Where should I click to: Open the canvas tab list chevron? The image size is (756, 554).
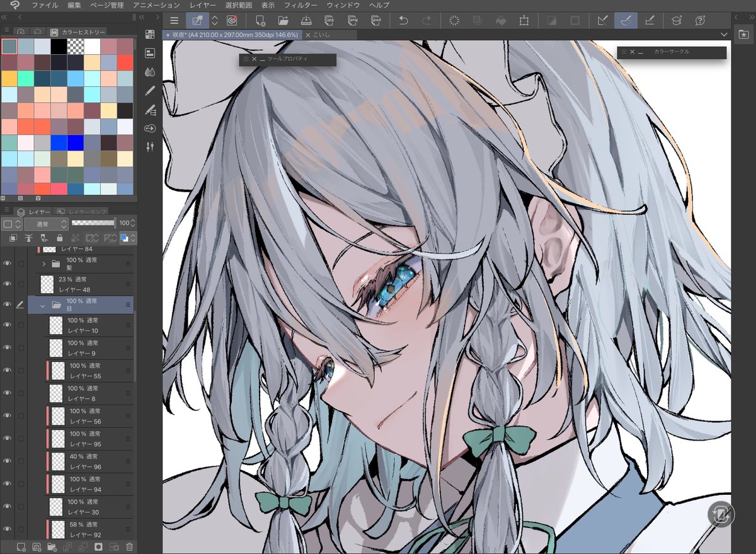[724, 35]
